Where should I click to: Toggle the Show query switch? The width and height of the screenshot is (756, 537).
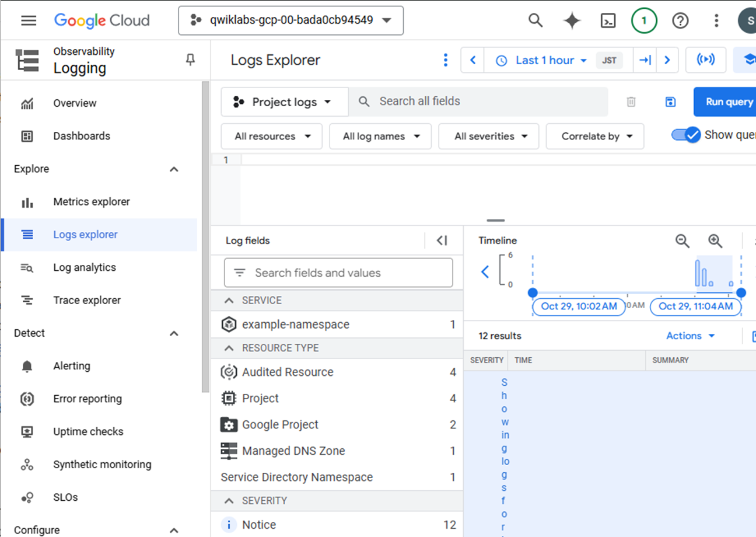686,135
